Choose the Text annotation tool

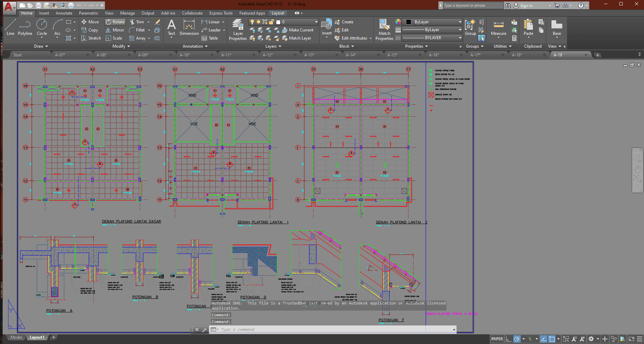pos(171,27)
